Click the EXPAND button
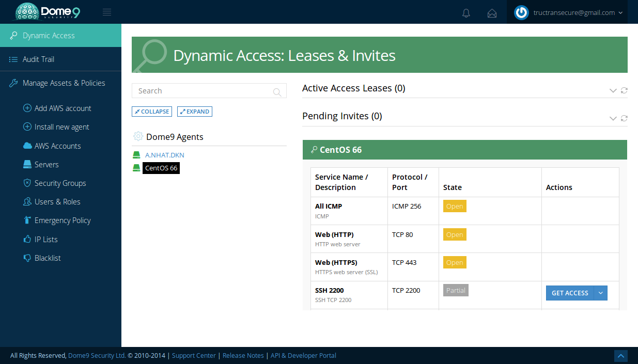The height and width of the screenshot is (364, 638). (x=195, y=112)
